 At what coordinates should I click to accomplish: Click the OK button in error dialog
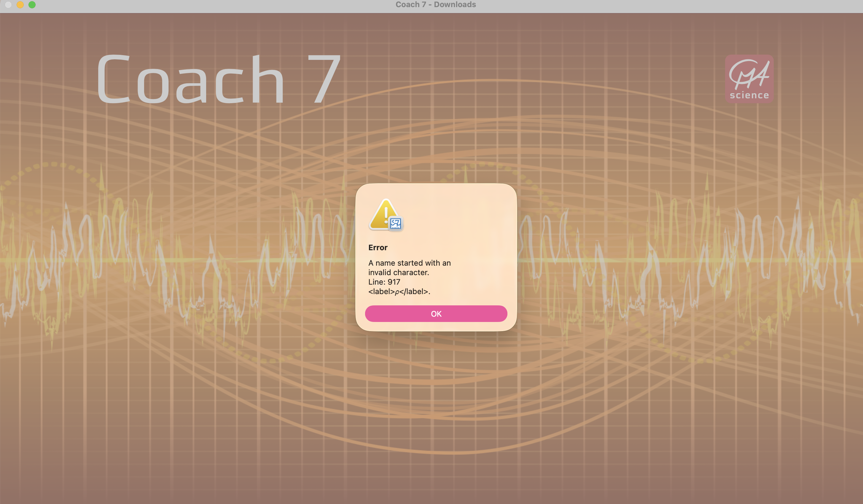click(x=436, y=314)
